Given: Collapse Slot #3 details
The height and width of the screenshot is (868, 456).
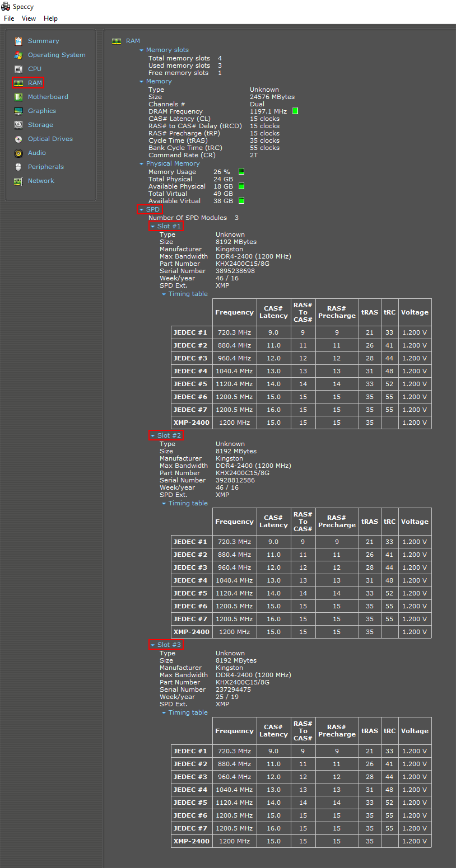Looking at the screenshot, I should pyautogui.click(x=153, y=645).
